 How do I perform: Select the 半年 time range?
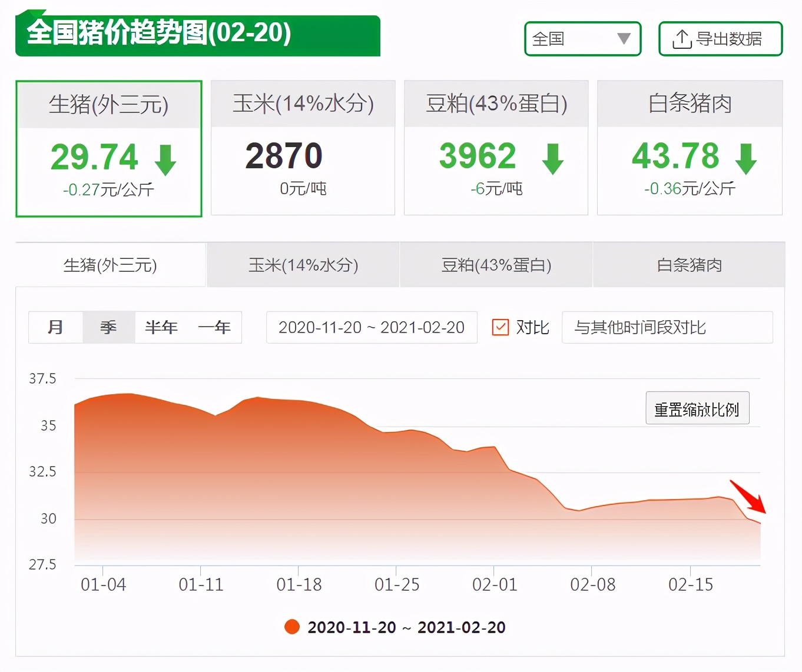(x=161, y=327)
